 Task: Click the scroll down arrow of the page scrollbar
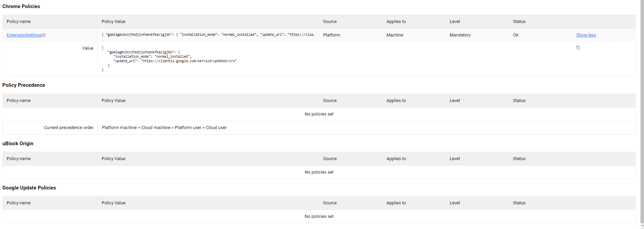pyautogui.click(x=642, y=226)
